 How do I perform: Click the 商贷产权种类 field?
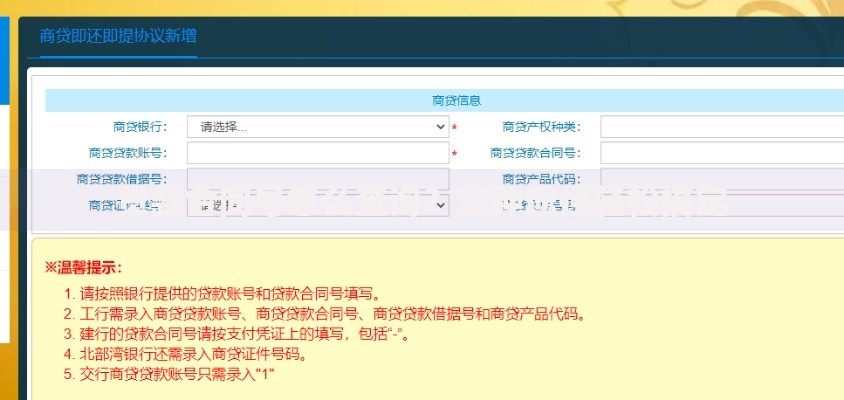(720, 127)
